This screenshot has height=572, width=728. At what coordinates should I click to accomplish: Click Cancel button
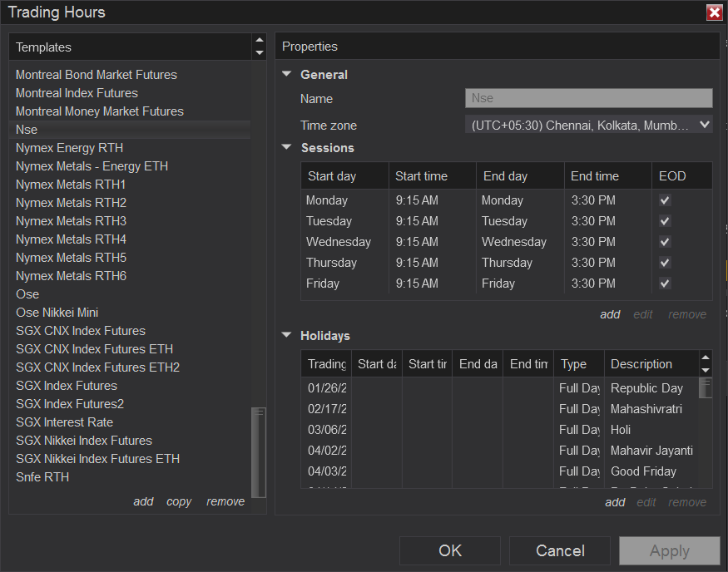coord(560,550)
